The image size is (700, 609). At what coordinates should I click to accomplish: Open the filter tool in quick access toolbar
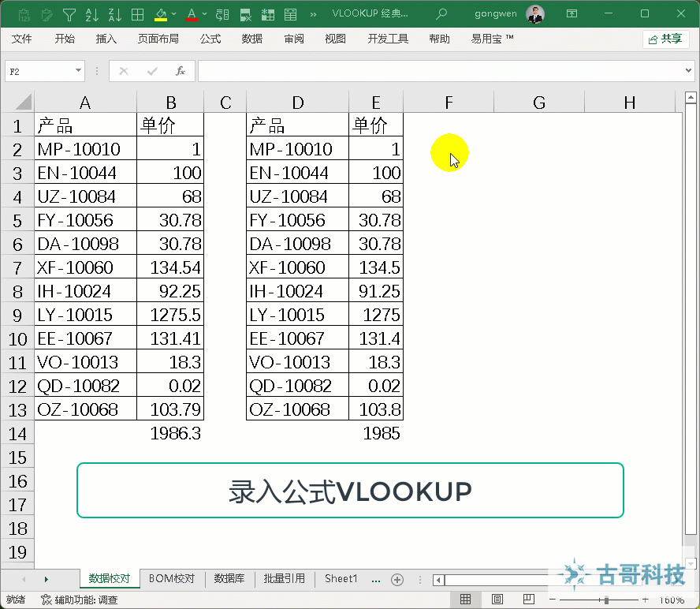pos(69,14)
